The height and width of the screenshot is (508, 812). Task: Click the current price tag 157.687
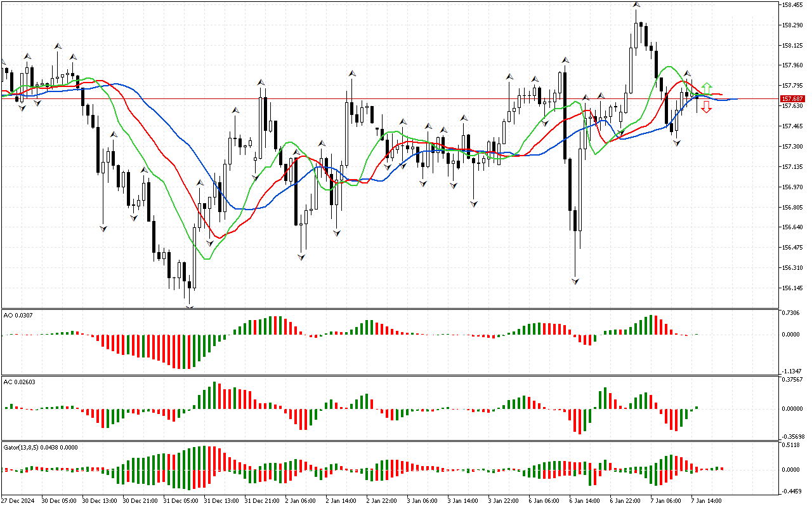[793, 99]
